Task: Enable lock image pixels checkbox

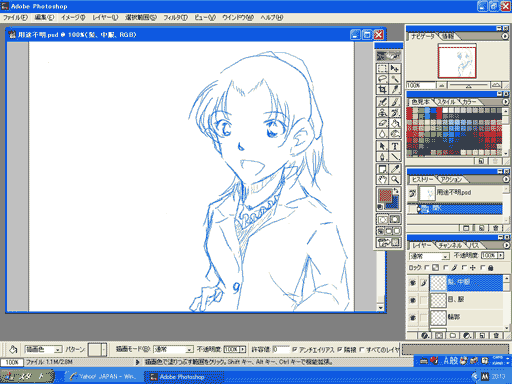Action: pos(446,267)
